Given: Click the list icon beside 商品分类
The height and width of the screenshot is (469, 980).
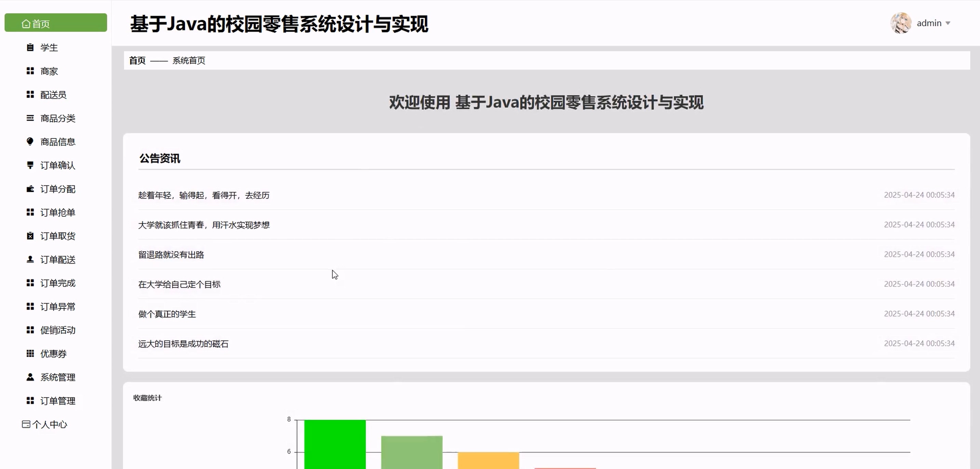Looking at the screenshot, I should [x=30, y=118].
